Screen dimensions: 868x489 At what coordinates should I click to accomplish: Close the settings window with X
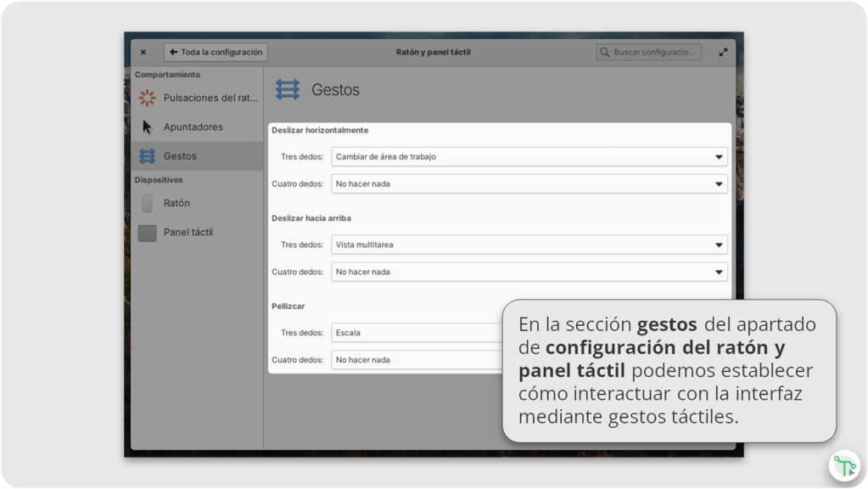point(143,53)
